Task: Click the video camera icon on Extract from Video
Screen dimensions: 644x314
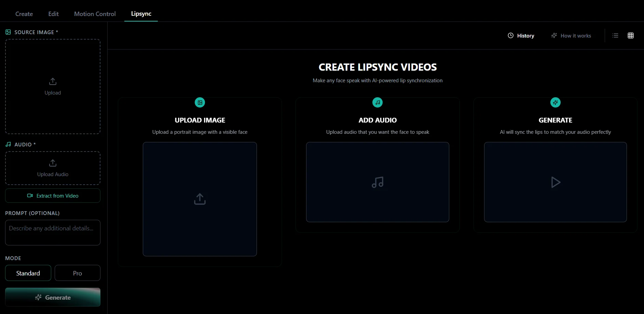Action: pyautogui.click(x=30, y=196)
